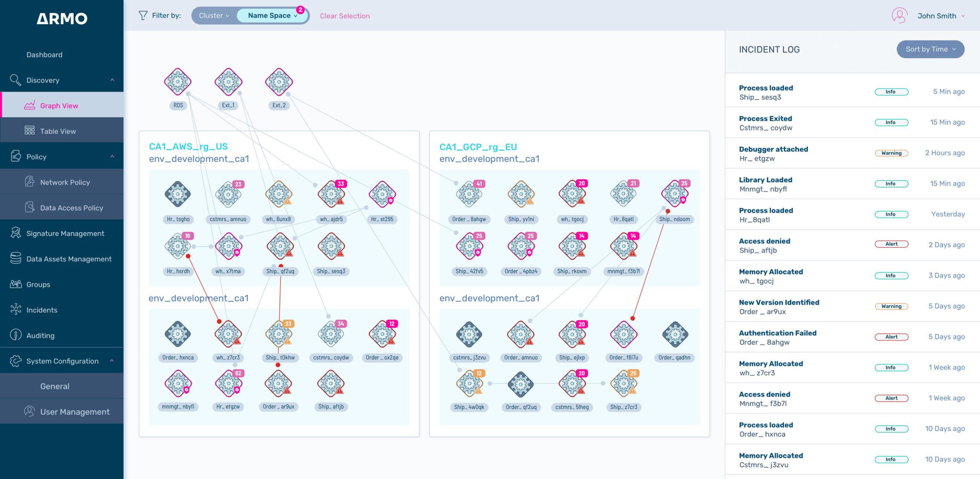This screenshot has height=479, width=980.
Task: Click the Order_f8i7u node icon
Action: click(x=624, y=334)
